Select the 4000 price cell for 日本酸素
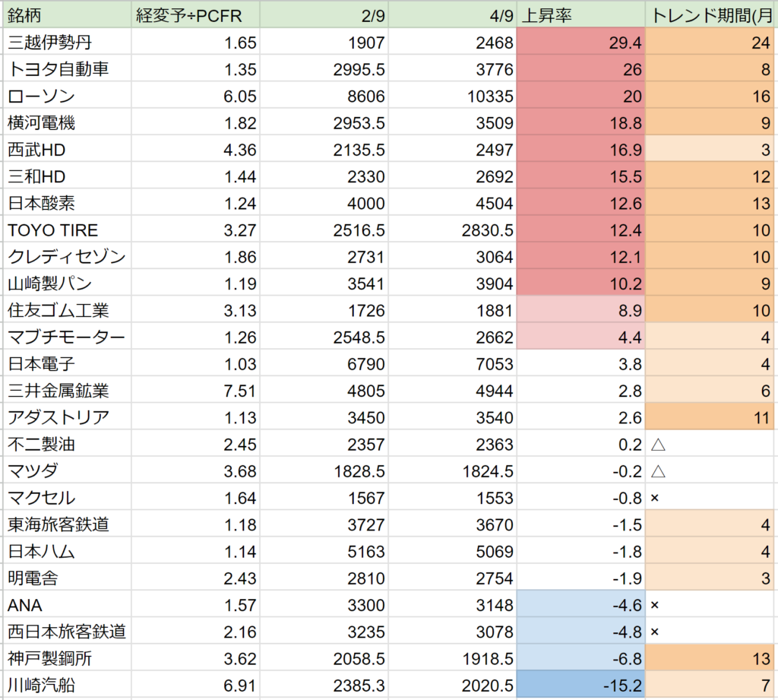Image resolution: width=778 pixels, height=700 pixels. pyautogui.click(x=324, y=203)
